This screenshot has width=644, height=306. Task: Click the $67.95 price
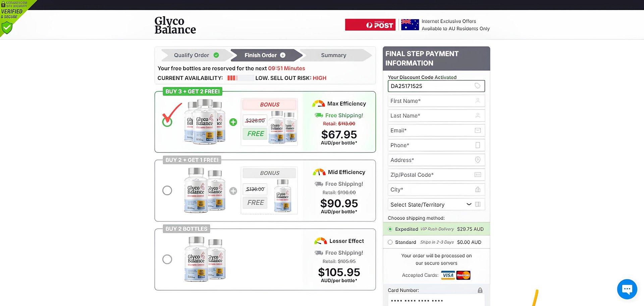(x=339, y=134)
